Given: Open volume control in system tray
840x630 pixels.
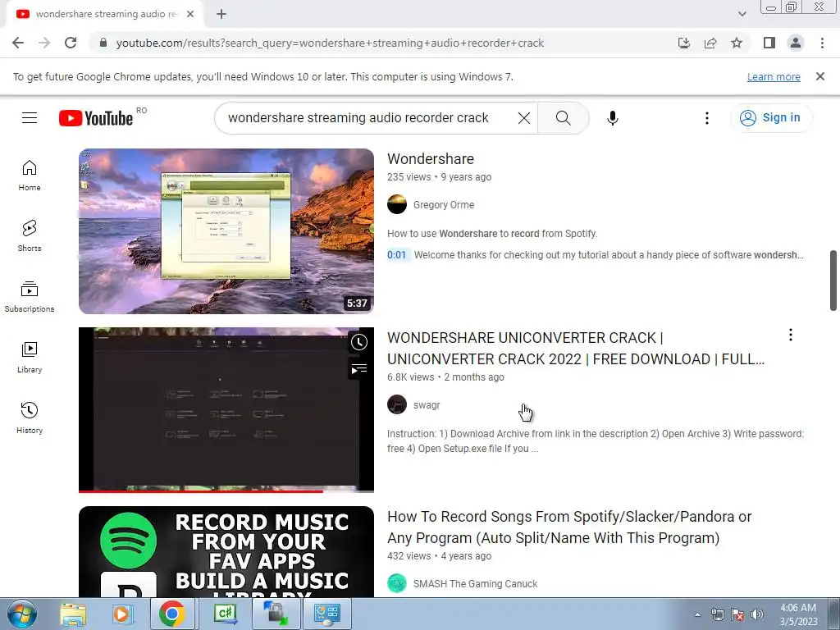Looking at the screenshot, I should point(756,614).
